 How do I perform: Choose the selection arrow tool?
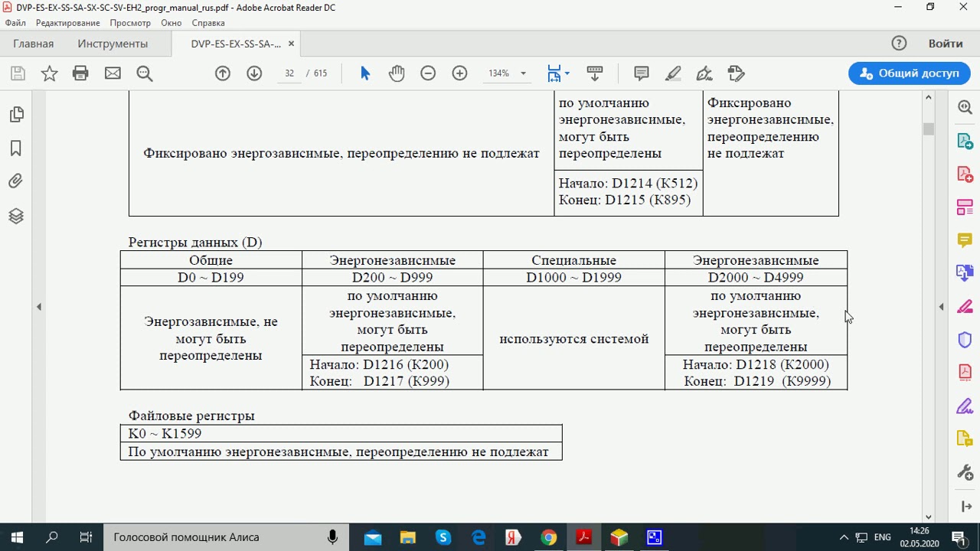click(x=365, y=73)
